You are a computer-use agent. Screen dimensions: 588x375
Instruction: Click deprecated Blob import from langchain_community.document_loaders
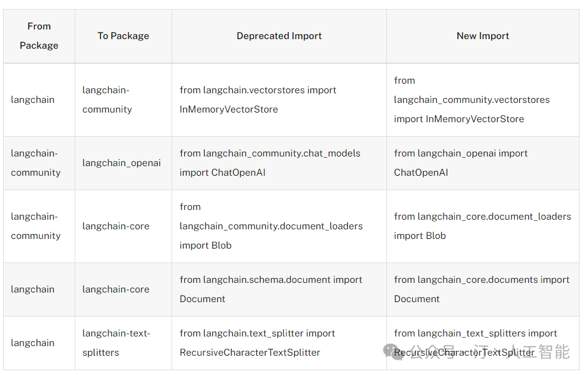click(271, 226)
